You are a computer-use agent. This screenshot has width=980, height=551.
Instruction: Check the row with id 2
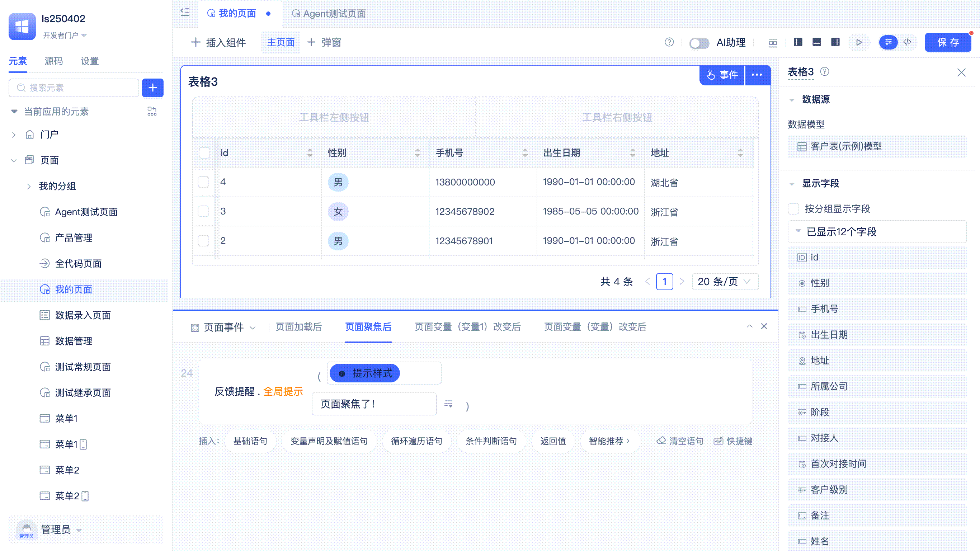pos(203,240)
